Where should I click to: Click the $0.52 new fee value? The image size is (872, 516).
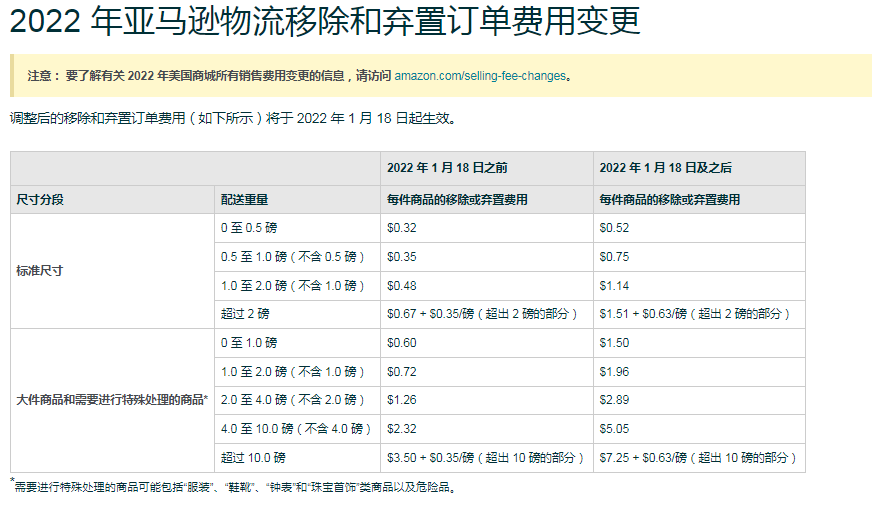tap(614, 228)
